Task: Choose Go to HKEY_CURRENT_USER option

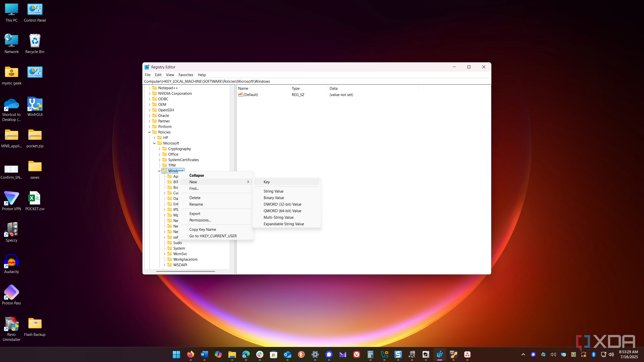Action: click(x=216, y=236)
